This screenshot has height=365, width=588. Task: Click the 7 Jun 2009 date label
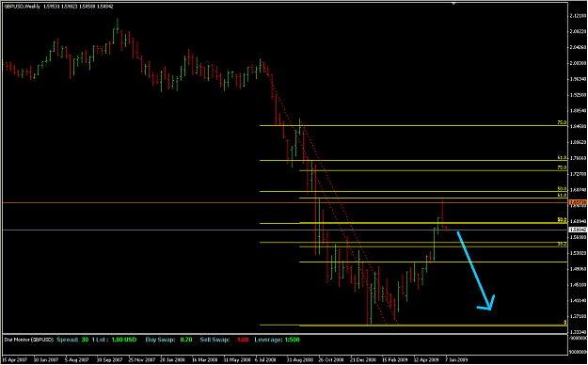[x=455, y=359]
